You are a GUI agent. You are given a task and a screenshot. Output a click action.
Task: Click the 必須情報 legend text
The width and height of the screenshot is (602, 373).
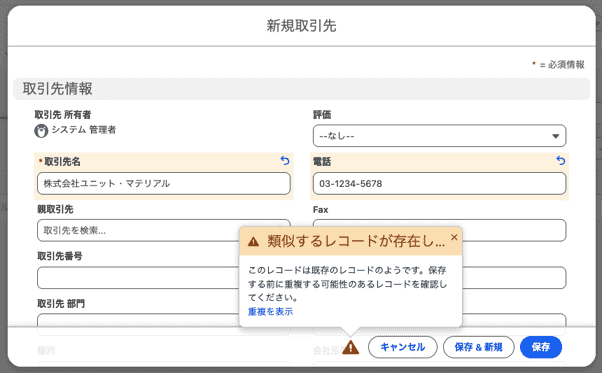pyautogui.click(x=566, y=64)
